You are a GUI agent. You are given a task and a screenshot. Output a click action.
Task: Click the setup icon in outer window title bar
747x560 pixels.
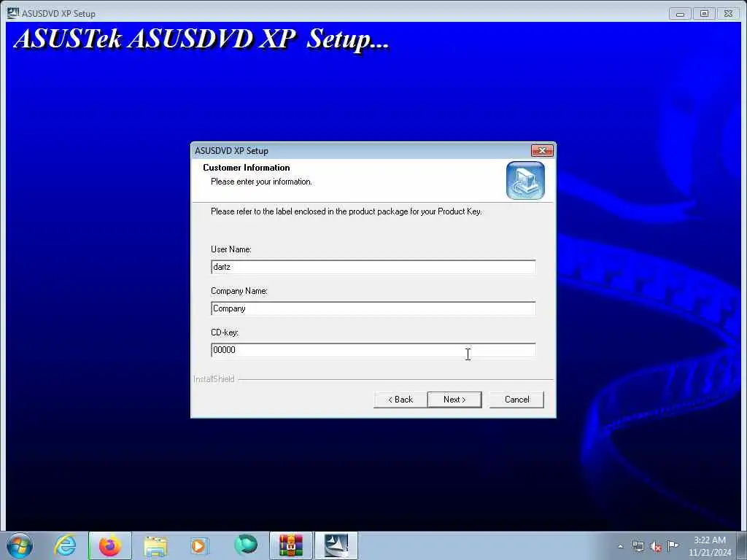(13, 13)
